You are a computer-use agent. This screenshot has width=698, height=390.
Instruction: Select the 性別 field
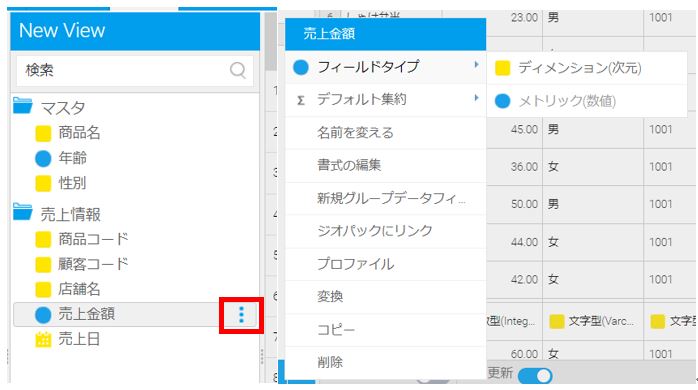[72, 183]
